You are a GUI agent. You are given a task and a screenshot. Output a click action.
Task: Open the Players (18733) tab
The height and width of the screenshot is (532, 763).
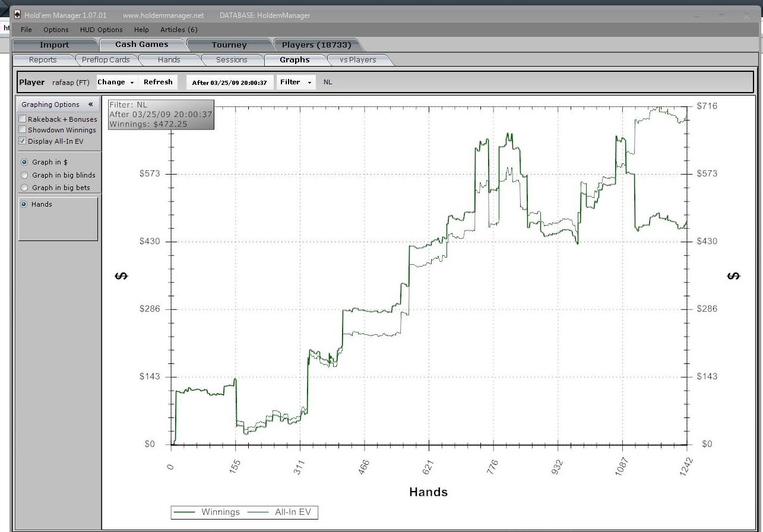point(316,45)
